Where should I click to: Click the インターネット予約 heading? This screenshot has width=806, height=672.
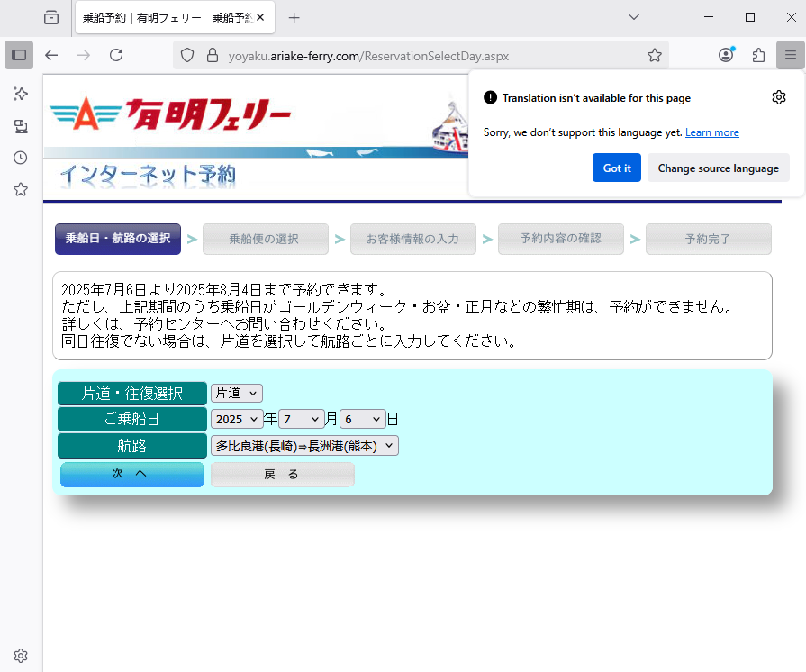click(148, 175)
